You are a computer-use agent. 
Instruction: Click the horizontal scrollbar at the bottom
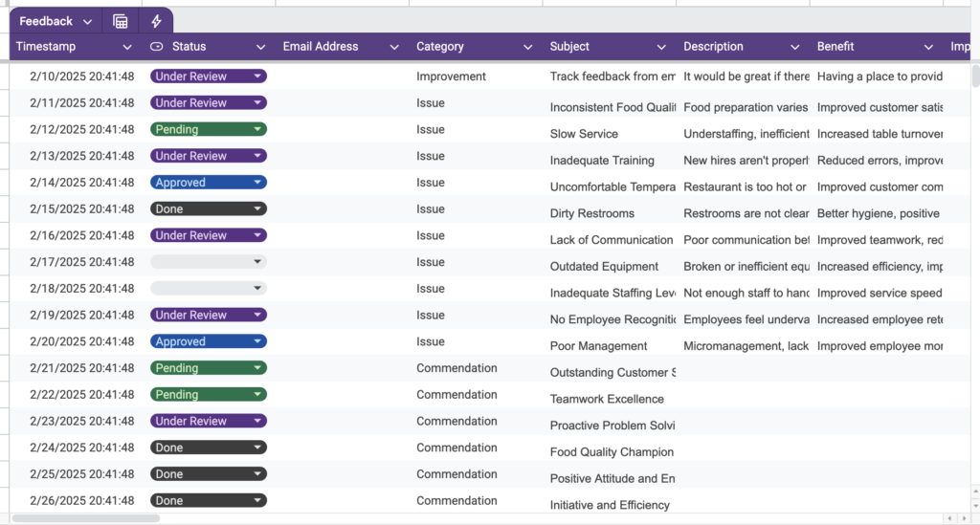tap(86, 518)
